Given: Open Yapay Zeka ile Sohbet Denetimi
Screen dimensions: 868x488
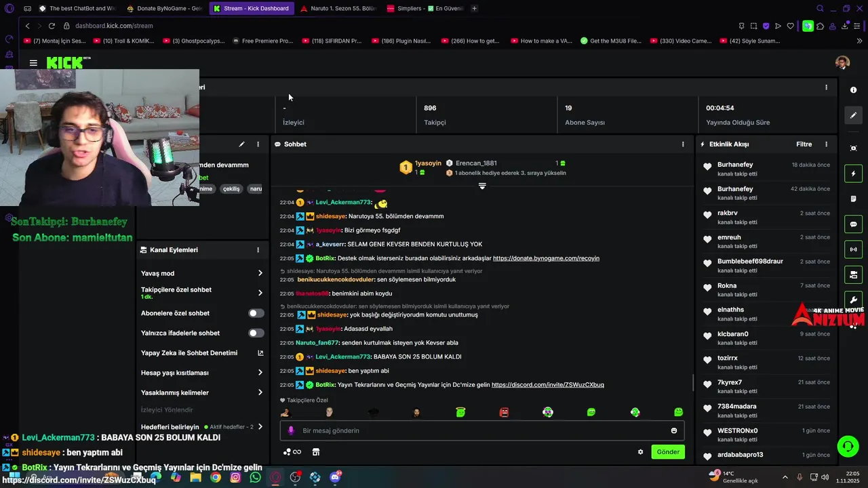Looking at the screenshot, I should (x=202, y=353).
